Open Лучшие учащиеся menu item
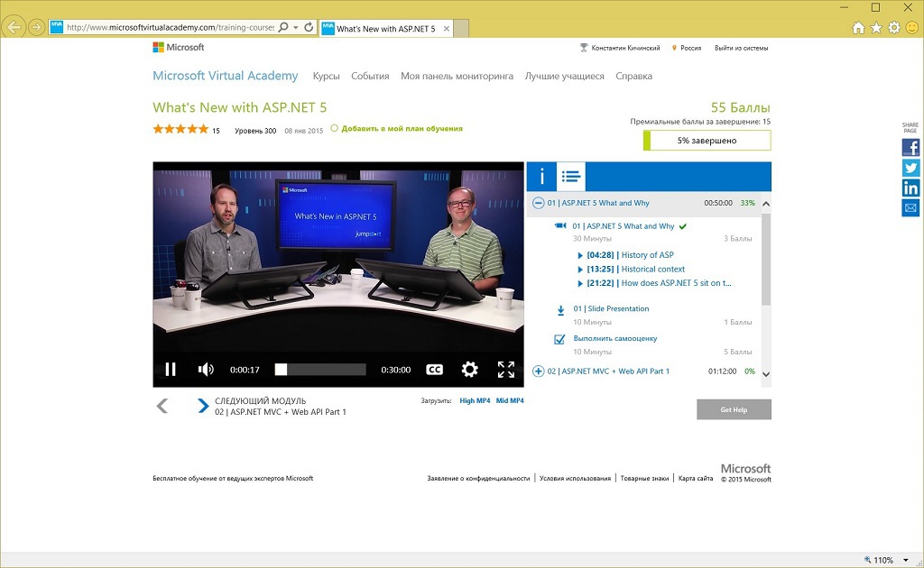The width and height of the screenshot is (924, 568). click(565, 76)
